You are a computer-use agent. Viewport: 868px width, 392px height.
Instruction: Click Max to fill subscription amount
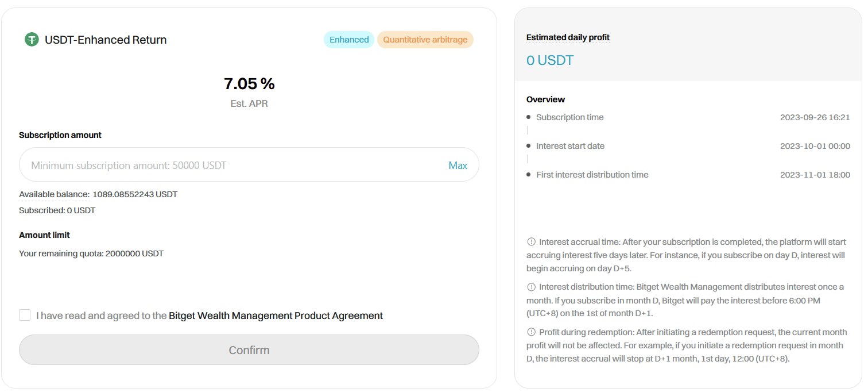click(x=458, y=166)
